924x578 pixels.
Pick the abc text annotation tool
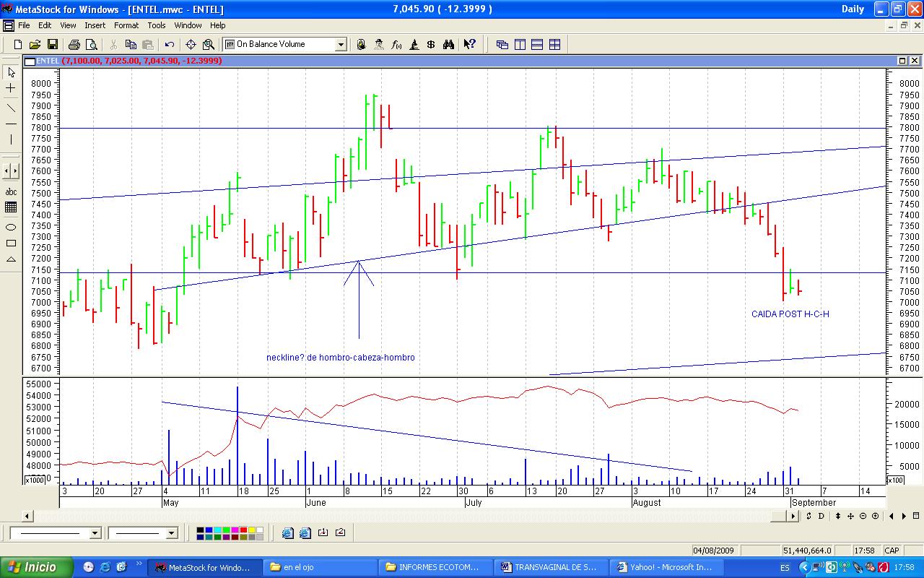coord(11,191)
